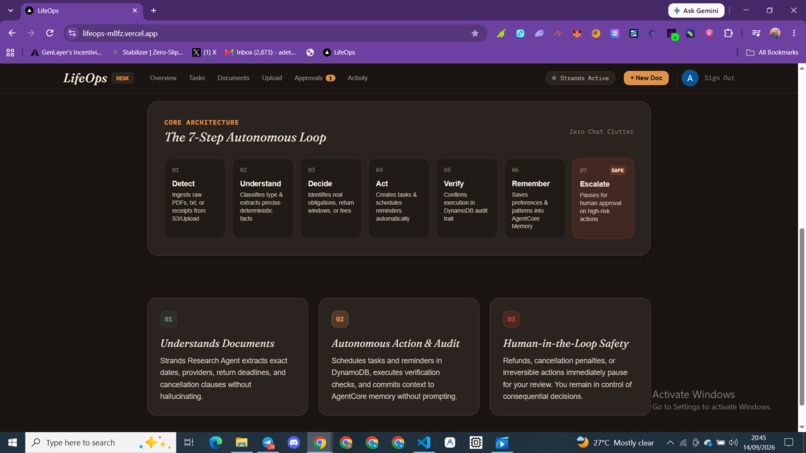Viewport: 806px width, 453px height.
Task: Close the LifeOps tab
Action: point(135,10)
